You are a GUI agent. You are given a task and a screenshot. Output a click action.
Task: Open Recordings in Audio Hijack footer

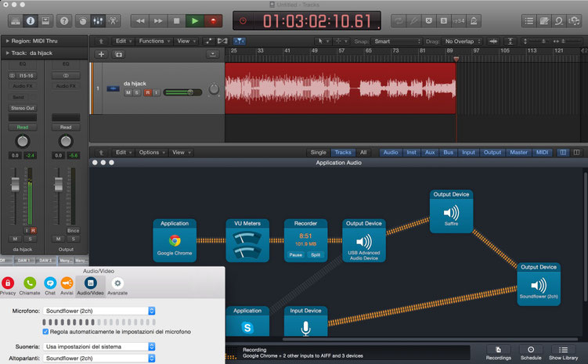499,353
